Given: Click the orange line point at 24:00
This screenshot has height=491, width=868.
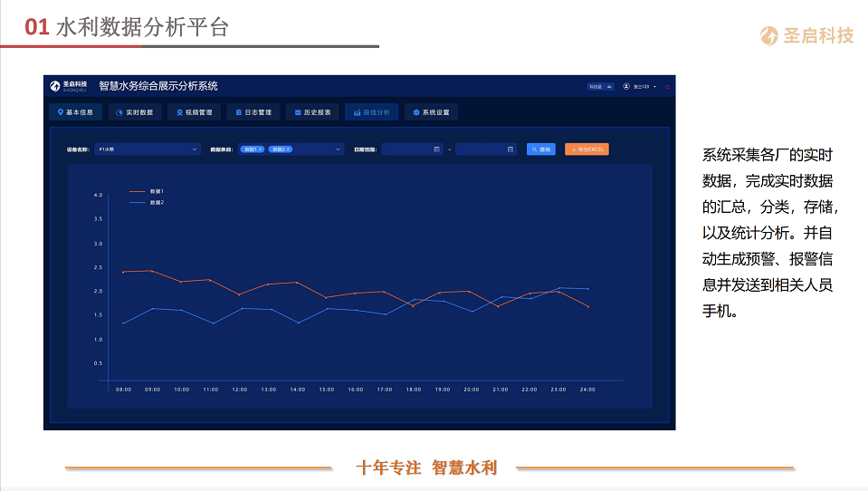Looking at the screenshot, I should coord(588,306).
